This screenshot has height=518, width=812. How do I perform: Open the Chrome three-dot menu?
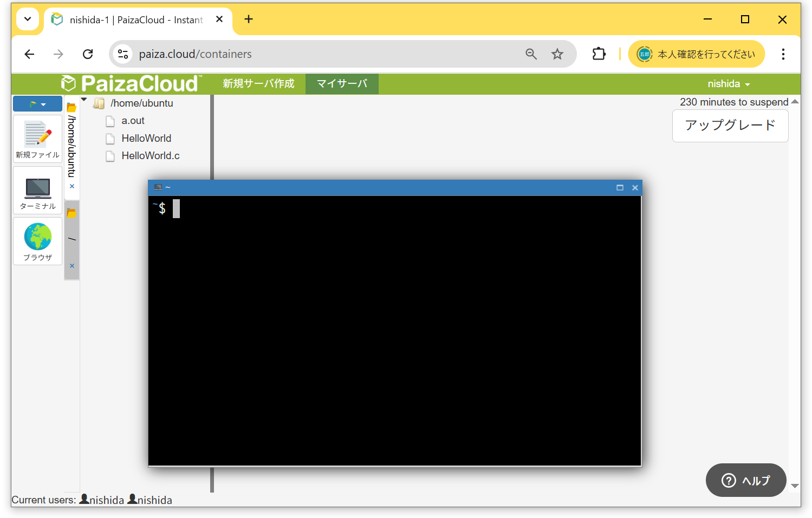[783, 54]
